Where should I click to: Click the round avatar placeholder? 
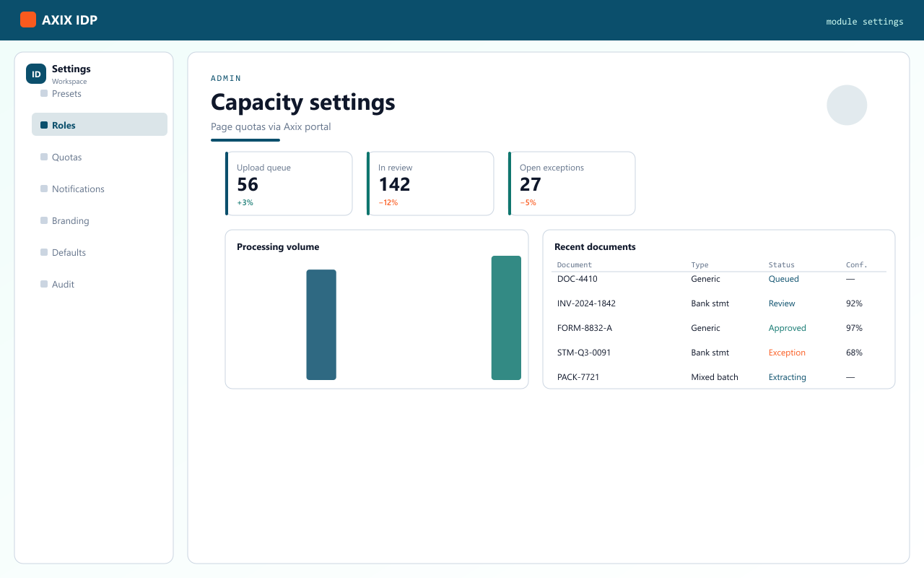[x=847, y=105]
